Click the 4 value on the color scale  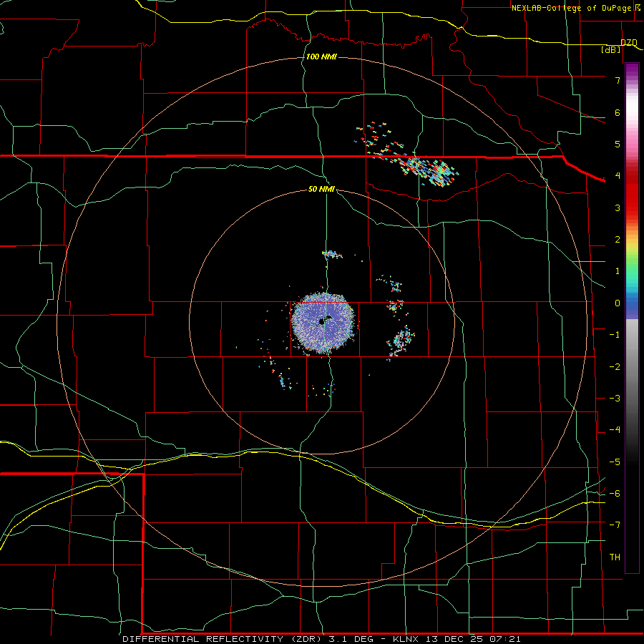618,176
